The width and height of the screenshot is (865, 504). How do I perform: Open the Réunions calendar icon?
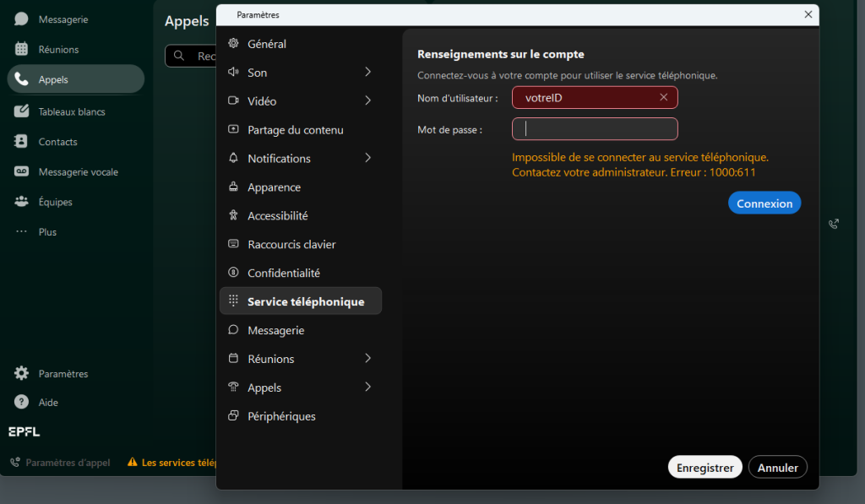21,49
